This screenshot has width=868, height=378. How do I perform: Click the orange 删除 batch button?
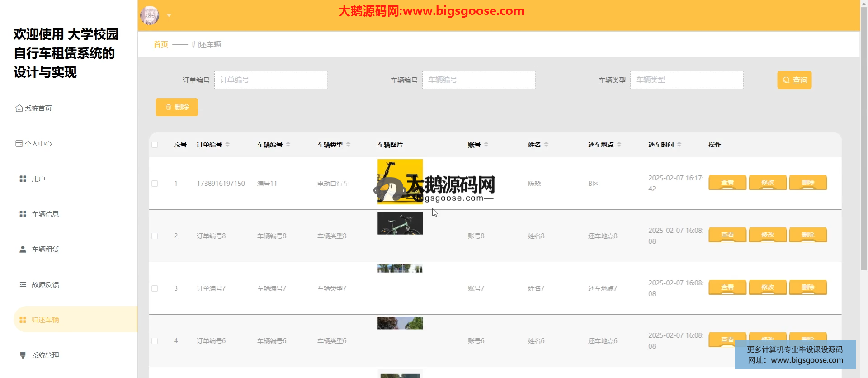(x=177, y=107)
